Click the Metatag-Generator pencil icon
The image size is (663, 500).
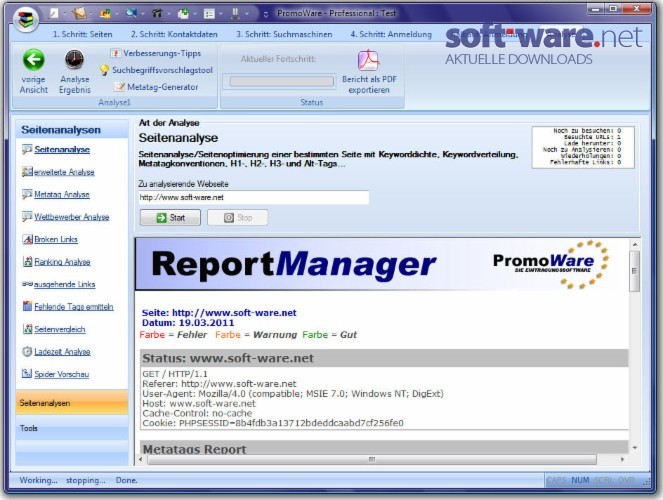point(120,87)
